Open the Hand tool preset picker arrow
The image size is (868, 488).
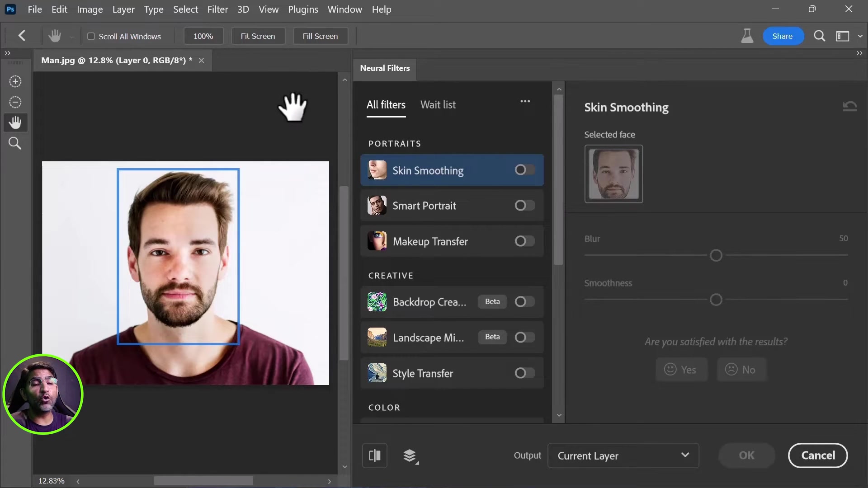71,37
